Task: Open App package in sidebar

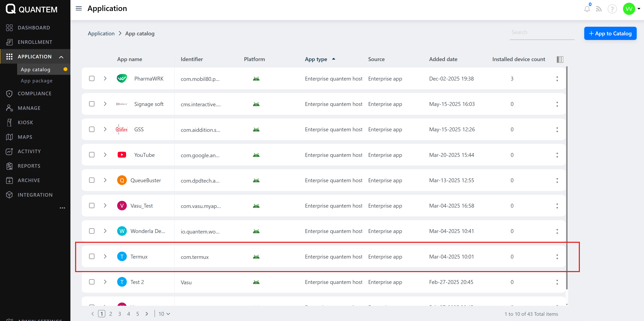Action: coord(37,81)
